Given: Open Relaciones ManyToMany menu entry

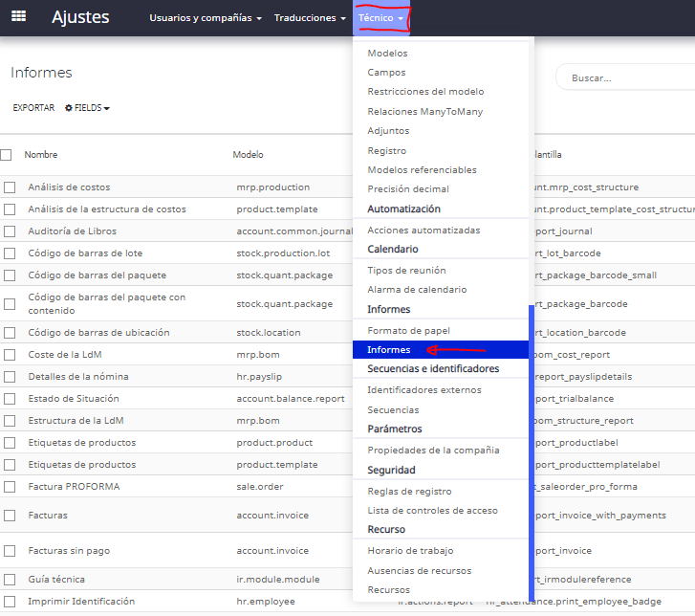Looking at the screenshot, I should click(x=425, y=111).
